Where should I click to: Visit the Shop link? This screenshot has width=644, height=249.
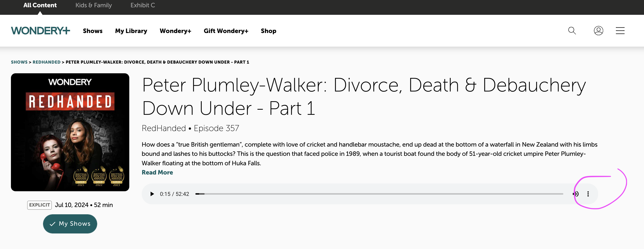pyautogui.click(x=269, y=31)
